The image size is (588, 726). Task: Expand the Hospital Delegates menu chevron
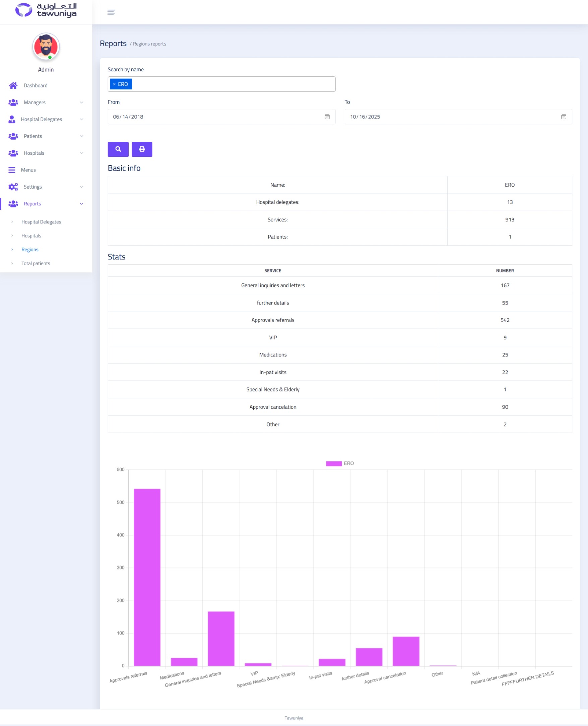coord(81,119)
